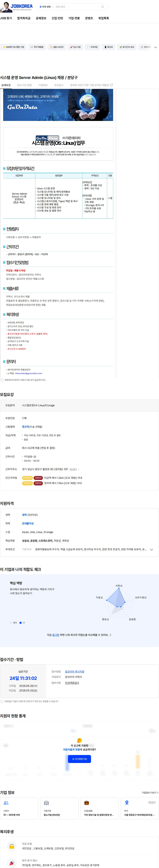Click the GaOnData banner image
Viewport: 159px width, 868px height.
[x=58, y=105]
